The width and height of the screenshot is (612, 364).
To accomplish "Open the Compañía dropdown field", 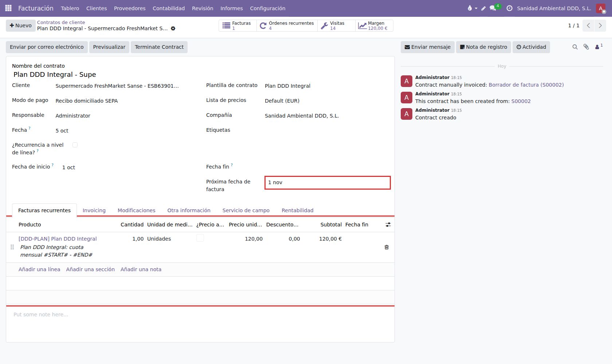I will 327,116.
